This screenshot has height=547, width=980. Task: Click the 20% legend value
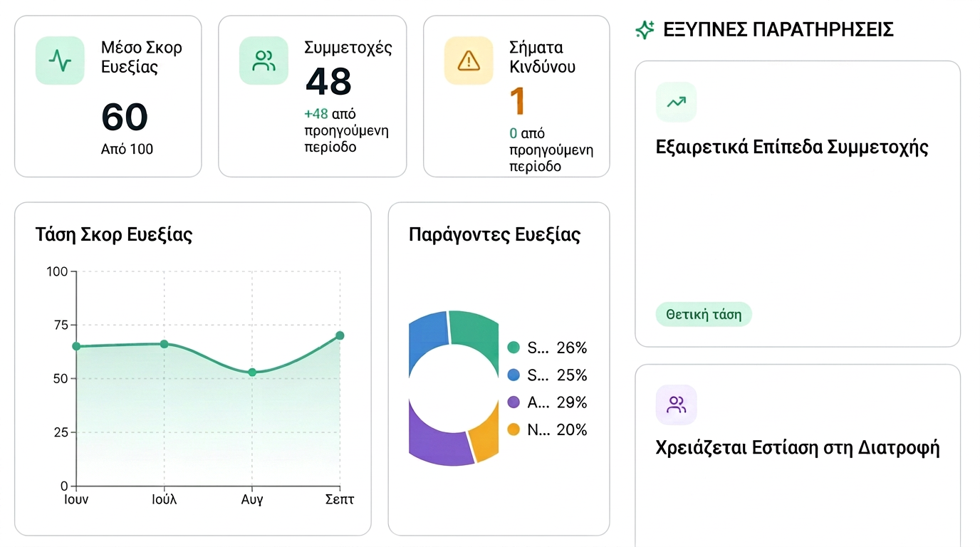[571, 429]
